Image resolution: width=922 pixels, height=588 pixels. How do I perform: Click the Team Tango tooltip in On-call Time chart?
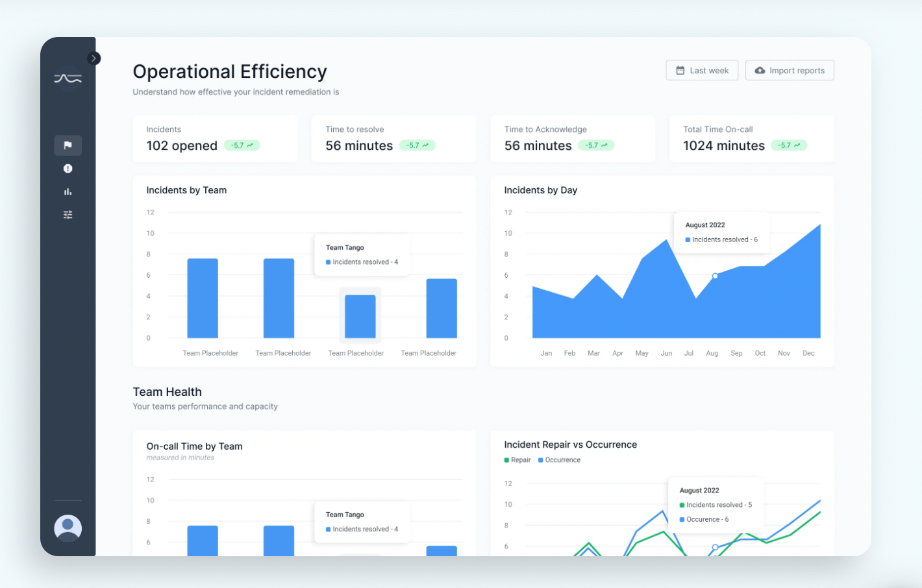pos(362,522)
